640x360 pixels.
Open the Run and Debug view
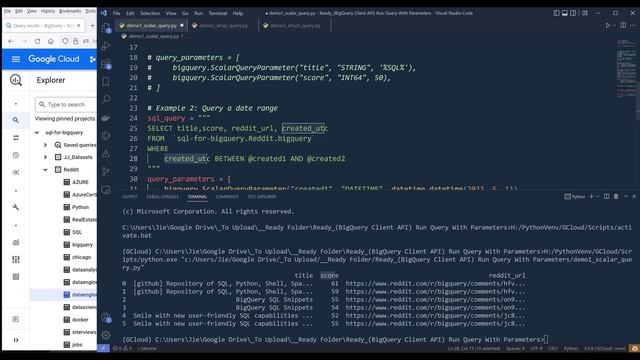click(106, 46)
